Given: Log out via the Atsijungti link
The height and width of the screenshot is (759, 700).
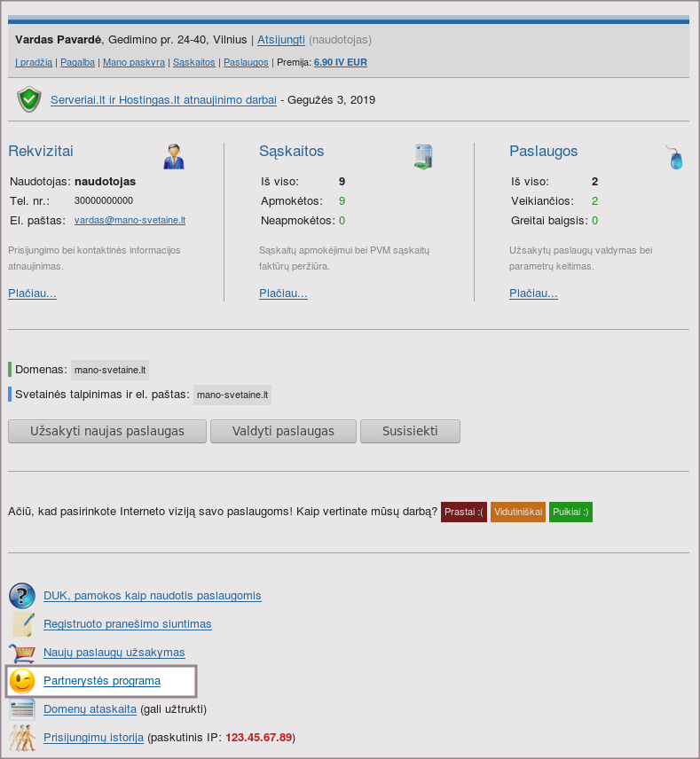Looking at the screenshot, I should pyautogui.click(x=281, y=40).
